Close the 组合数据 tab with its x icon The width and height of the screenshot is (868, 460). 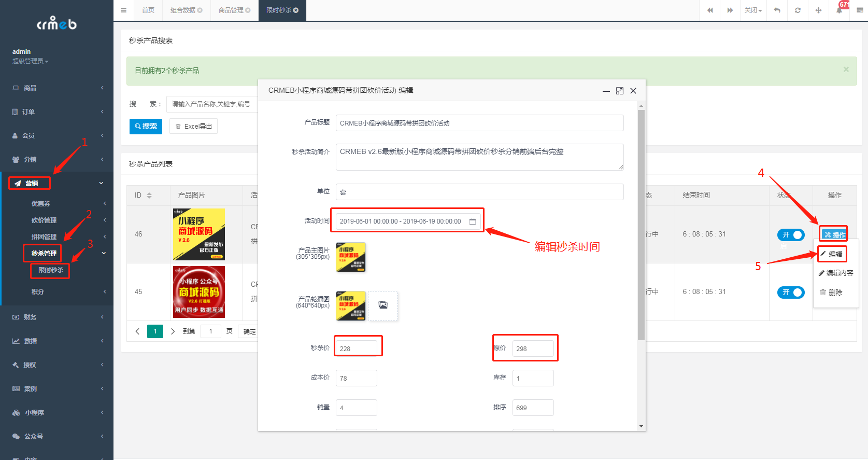tap(200, 10)
